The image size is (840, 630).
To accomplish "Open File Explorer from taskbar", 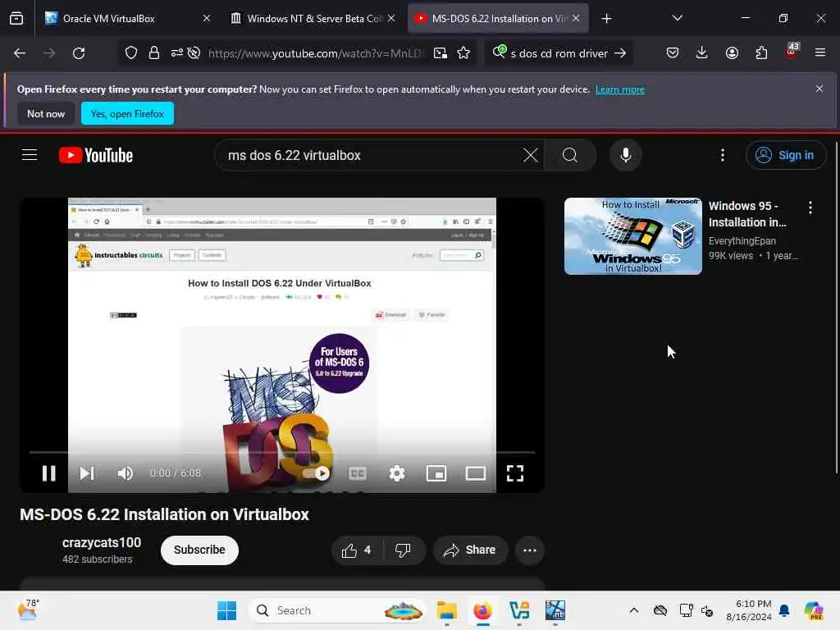I will coord(446,610).
